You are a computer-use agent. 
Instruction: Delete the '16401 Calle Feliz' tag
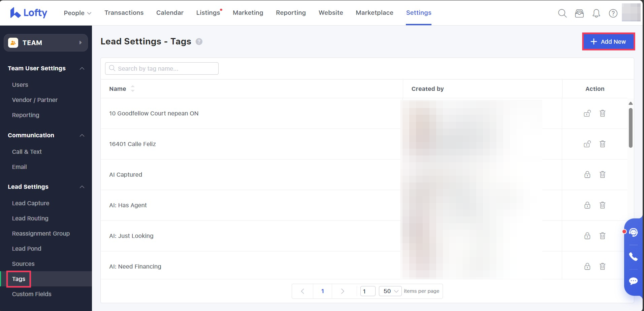[x=602, y=144]
